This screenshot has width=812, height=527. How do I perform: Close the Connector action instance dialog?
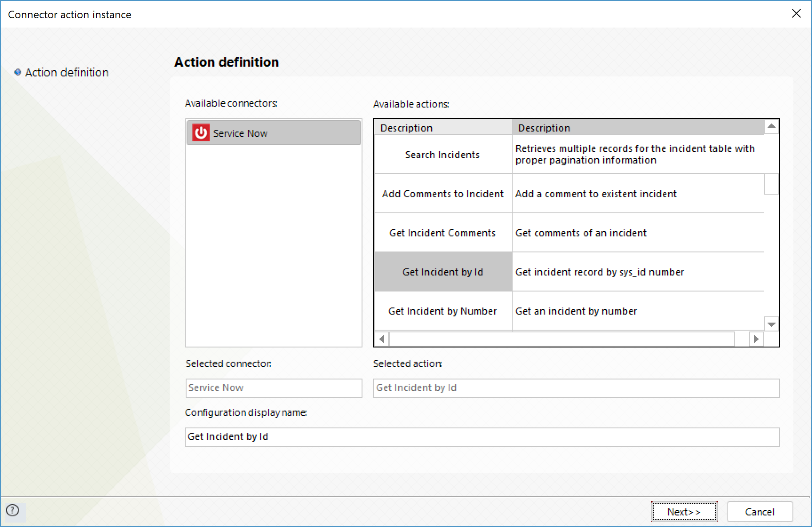point(796,14)
